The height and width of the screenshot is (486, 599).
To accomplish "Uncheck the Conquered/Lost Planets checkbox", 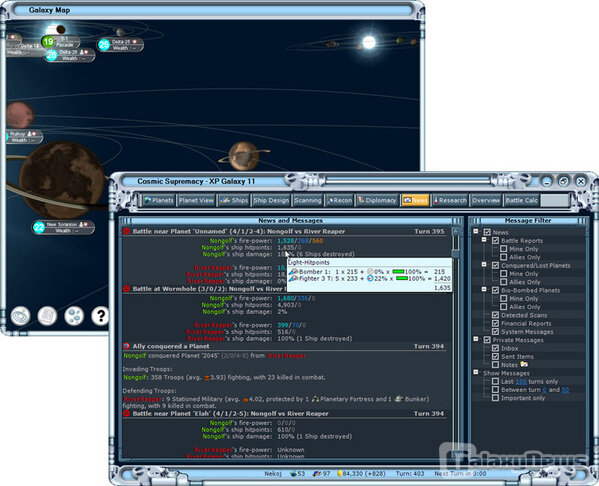I will [x=495, y=265].
